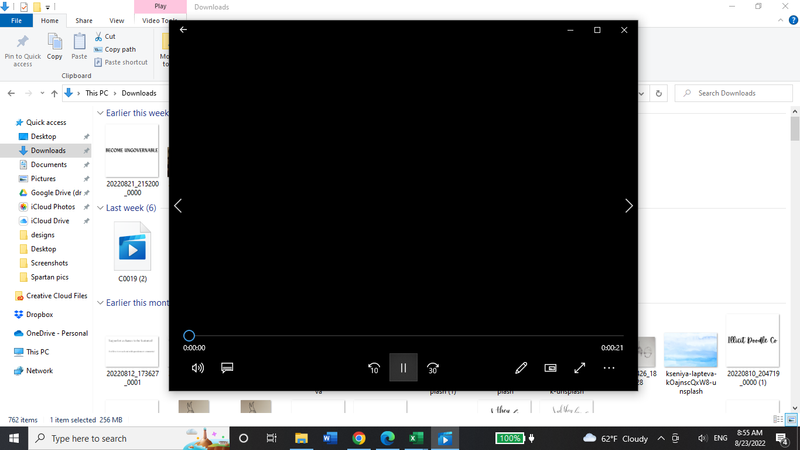Open the Play contextual tab
This screenshot has width=800, height=450.
point(160,7)
